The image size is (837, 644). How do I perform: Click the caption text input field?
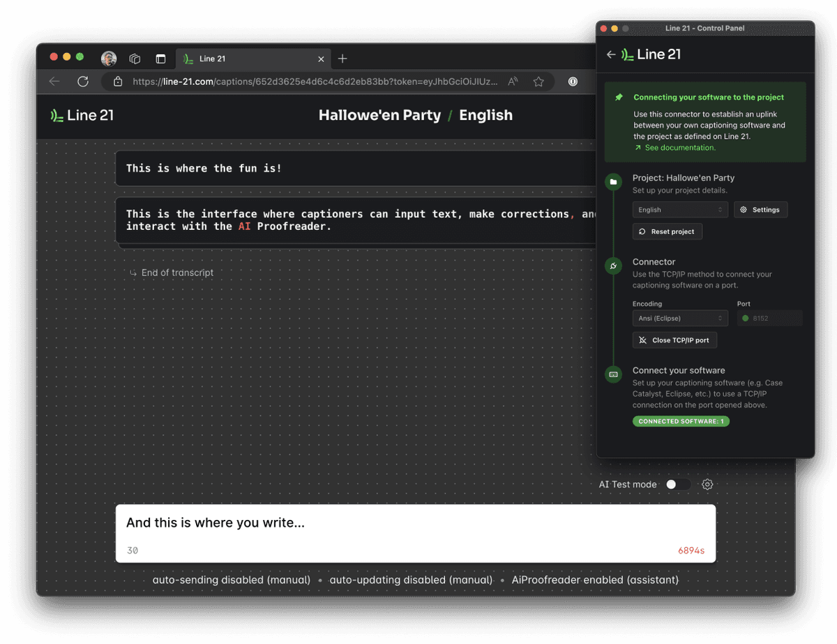click(x=415, y=523)
